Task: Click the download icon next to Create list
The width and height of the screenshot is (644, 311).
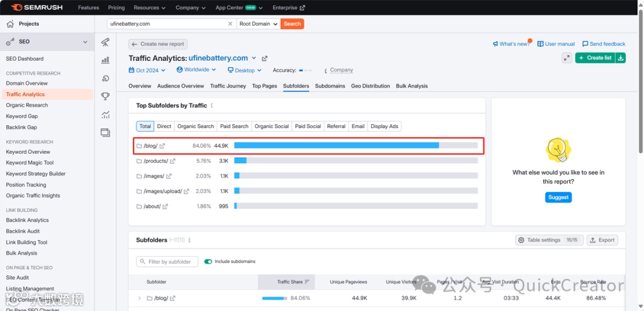Action: (x=621, y=58)
